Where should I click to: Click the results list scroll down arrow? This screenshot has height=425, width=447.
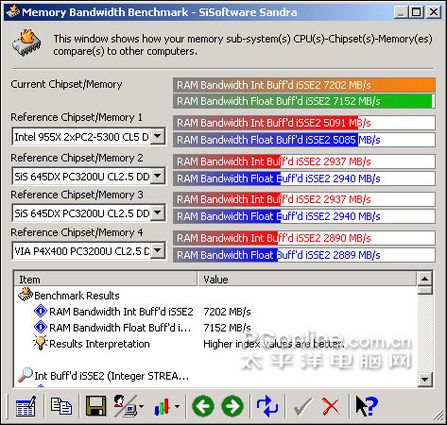coord(425,379)
